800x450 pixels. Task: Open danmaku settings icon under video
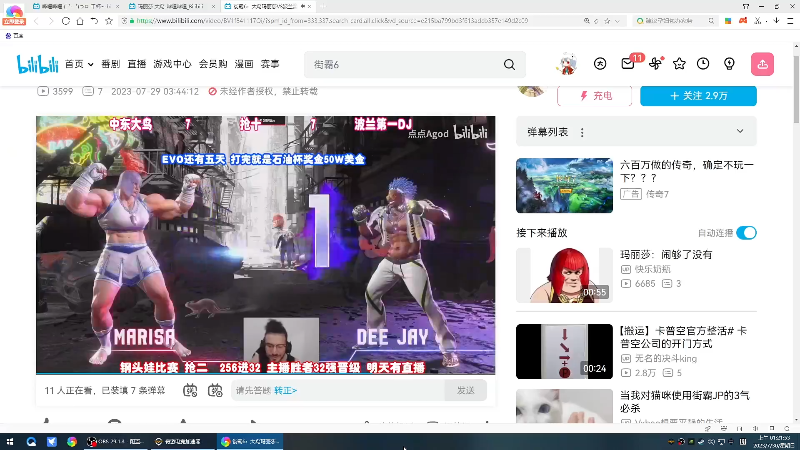(215, 391)
